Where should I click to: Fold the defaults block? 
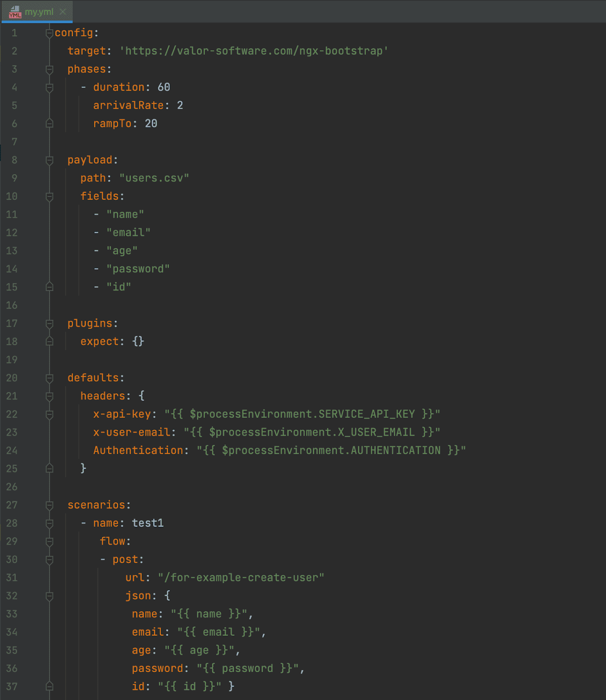tap(49, 378)
